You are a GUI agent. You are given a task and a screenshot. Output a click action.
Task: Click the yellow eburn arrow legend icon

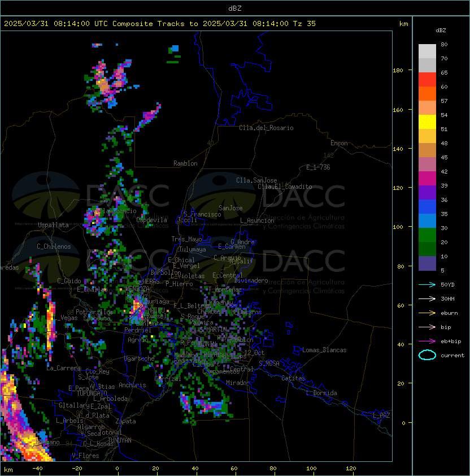(427, 313)
